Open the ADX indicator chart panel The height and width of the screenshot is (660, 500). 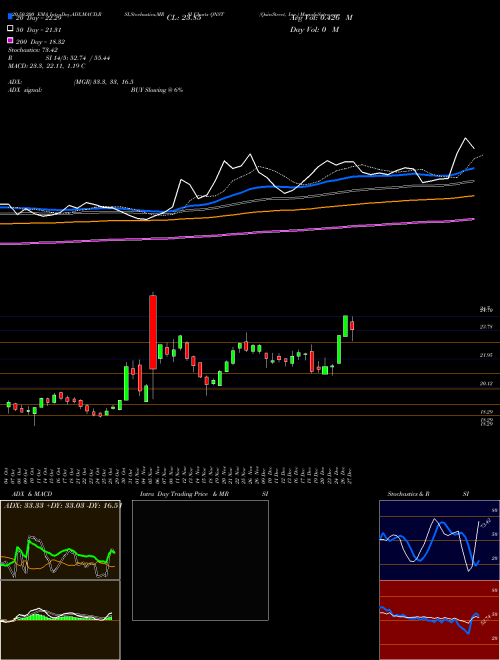(60, 540)
